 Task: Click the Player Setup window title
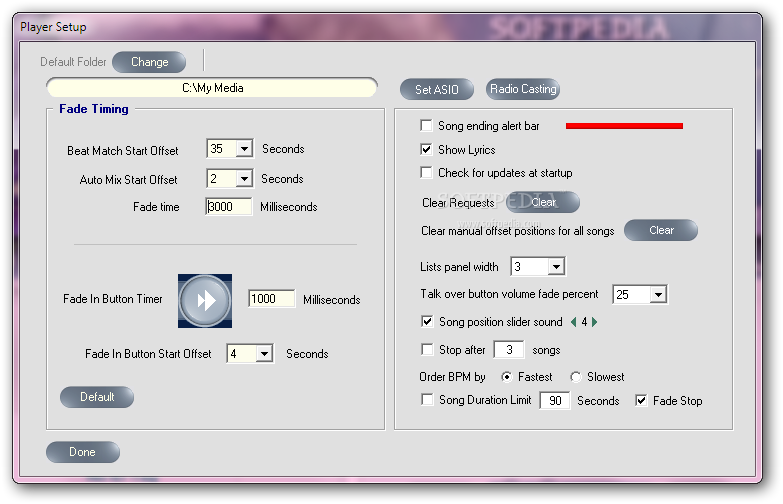tap(53, 27)
